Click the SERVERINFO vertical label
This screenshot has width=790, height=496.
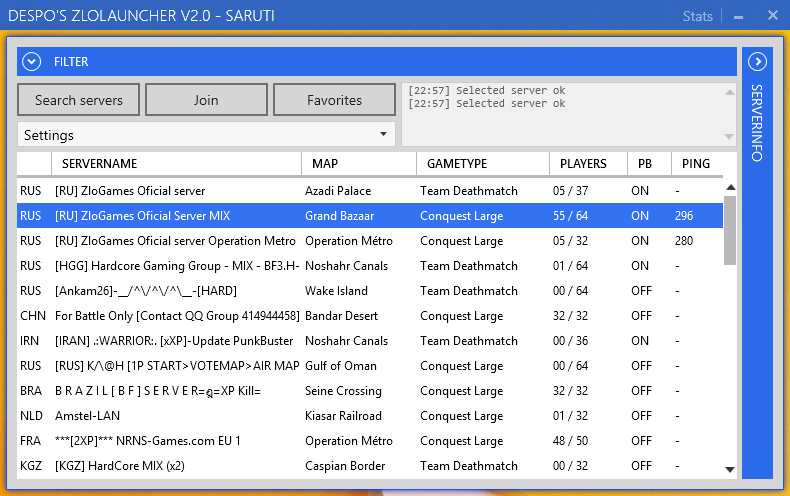tap(757, 123)
